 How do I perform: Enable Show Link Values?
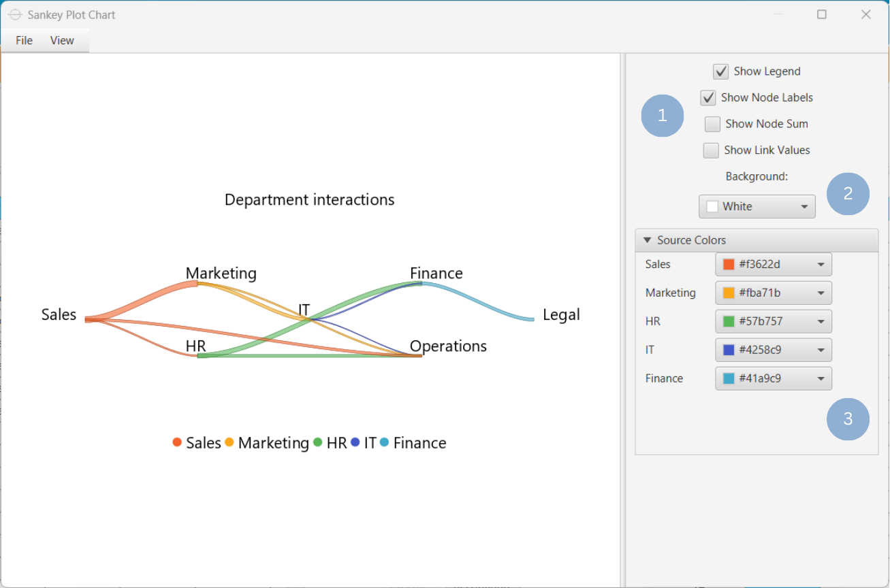coord(711,150)
